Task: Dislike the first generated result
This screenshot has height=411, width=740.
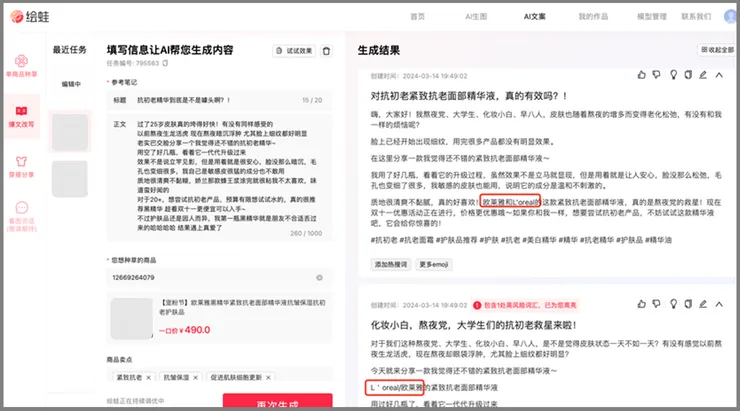Action: [656, 75]
